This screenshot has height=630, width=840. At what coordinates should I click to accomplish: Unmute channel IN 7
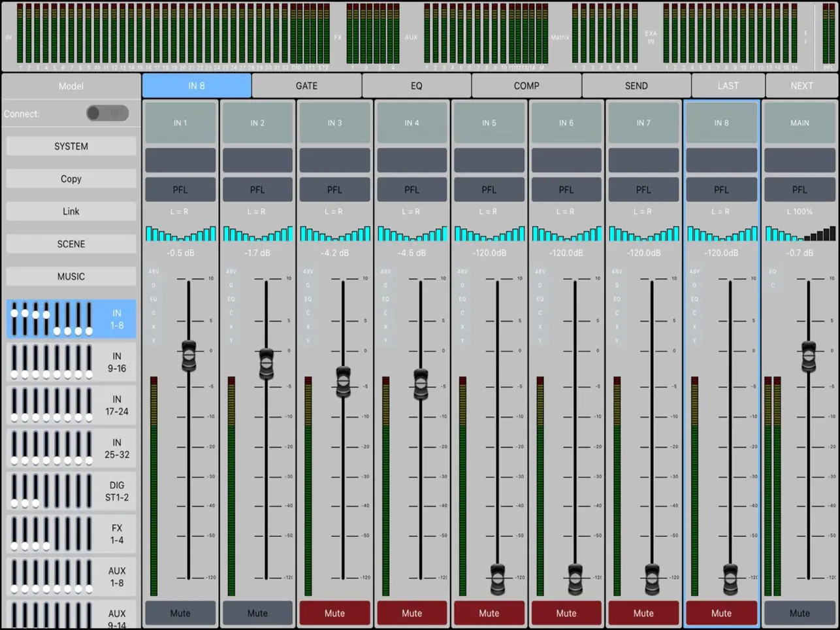(x=643, y=613)
